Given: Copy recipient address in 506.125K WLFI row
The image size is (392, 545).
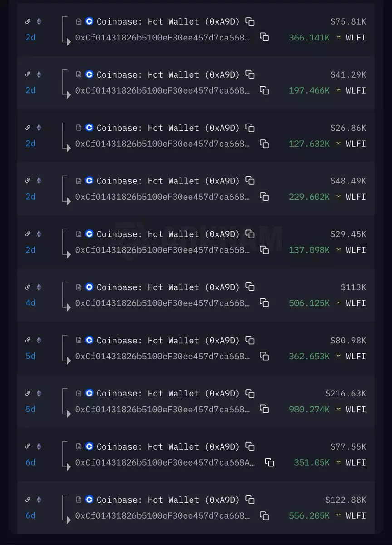Looking at the screenshot, I should click(x=264, y=302).
